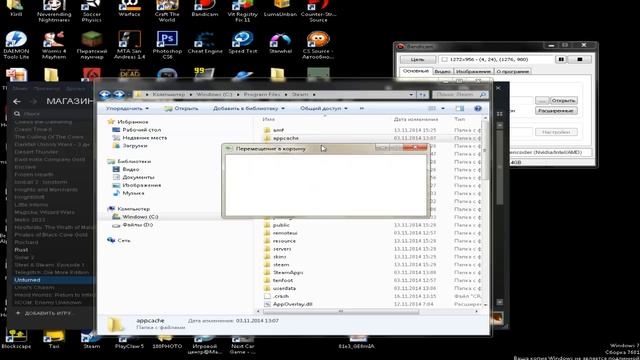640x360 pixels.
Task: Launch the CS Source desktop shortcut
Action: tap(318, 44)
